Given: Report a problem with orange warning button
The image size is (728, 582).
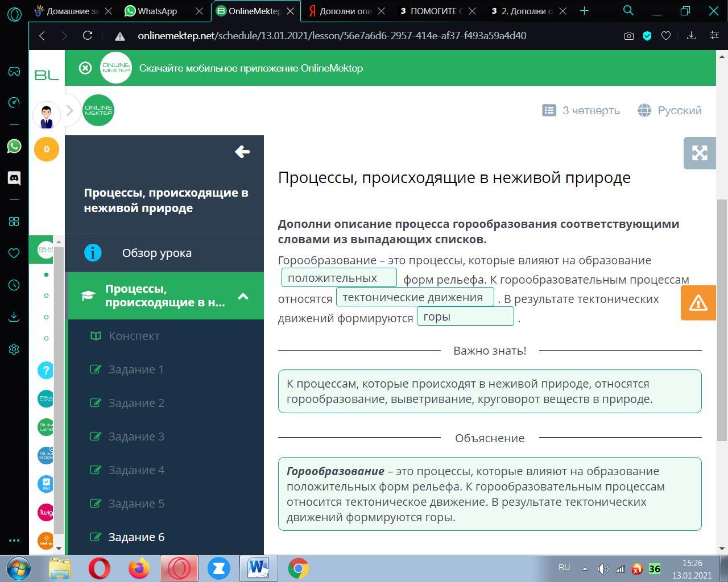Looking at the screenshot, I should [698, 303].
